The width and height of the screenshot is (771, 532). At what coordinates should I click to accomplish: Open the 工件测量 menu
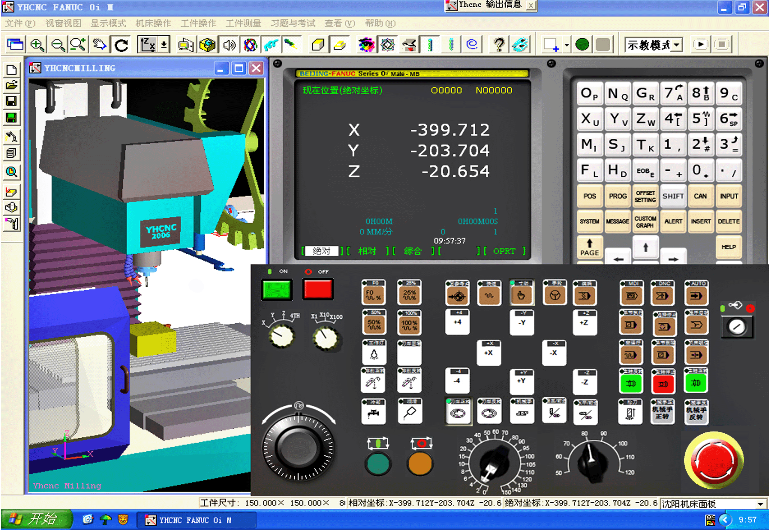point(243,23)
